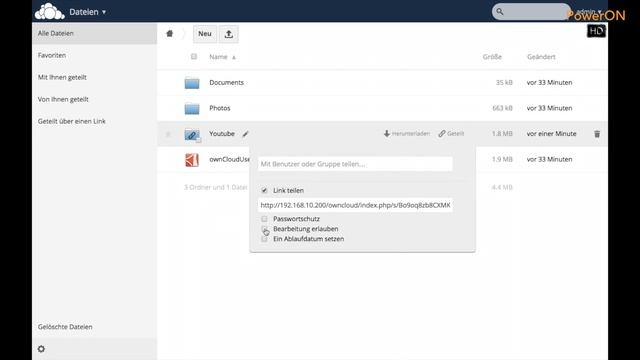Viewport: 640px width, 360px height.
Task: Open the Documents folder icon
Action: pyautogui.click(x=192, y=83)
